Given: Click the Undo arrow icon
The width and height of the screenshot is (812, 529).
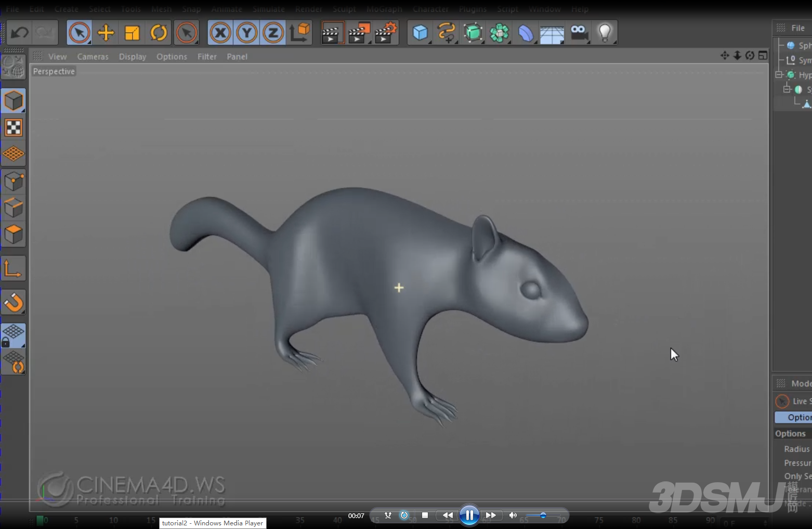Looking at the screenshot, I should pos(20,33).
